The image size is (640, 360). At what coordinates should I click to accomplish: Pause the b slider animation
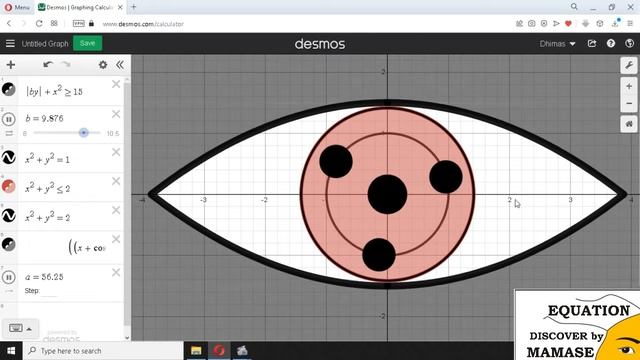click(9, 119)
